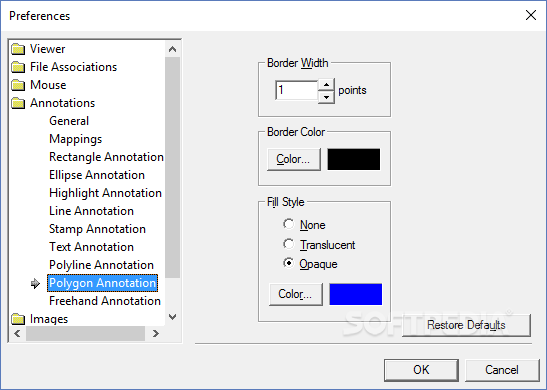Select Translucent fill style
Viewport: 547px width, 390px height.
[x=289, y=244]
